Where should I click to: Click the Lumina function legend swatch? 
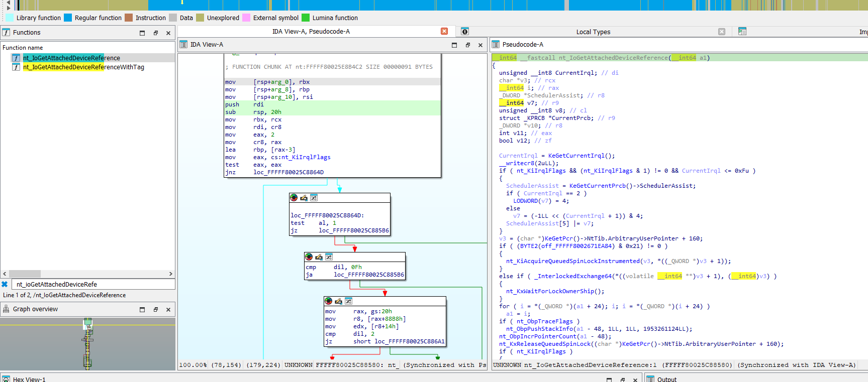click(306, 18)
